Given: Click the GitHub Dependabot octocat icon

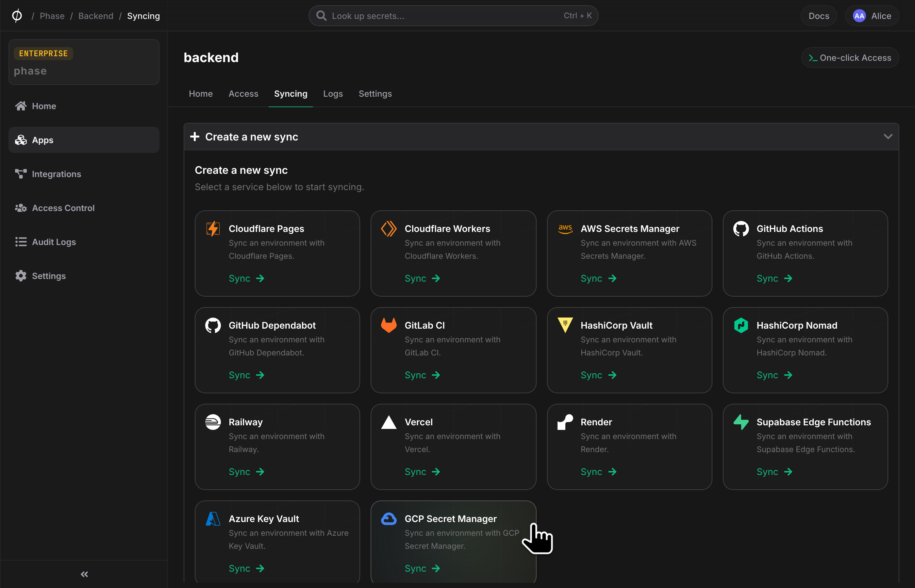Looking at the screenshot, I should pos(213,325).
